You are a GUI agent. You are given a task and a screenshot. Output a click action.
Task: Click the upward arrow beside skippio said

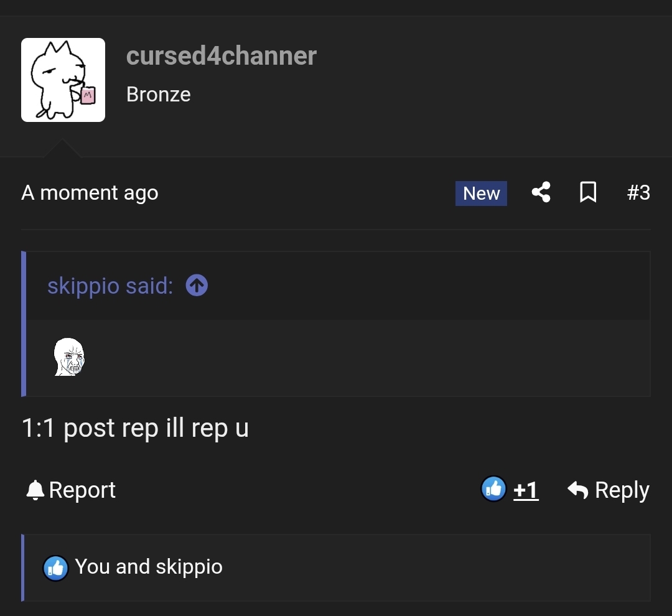click(196, 285)
